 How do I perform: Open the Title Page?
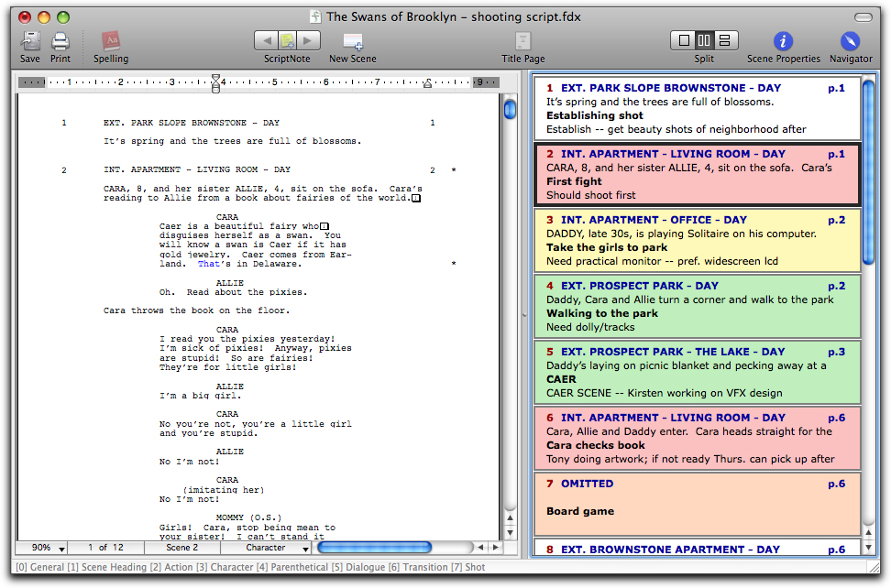[x=522, y=41]
